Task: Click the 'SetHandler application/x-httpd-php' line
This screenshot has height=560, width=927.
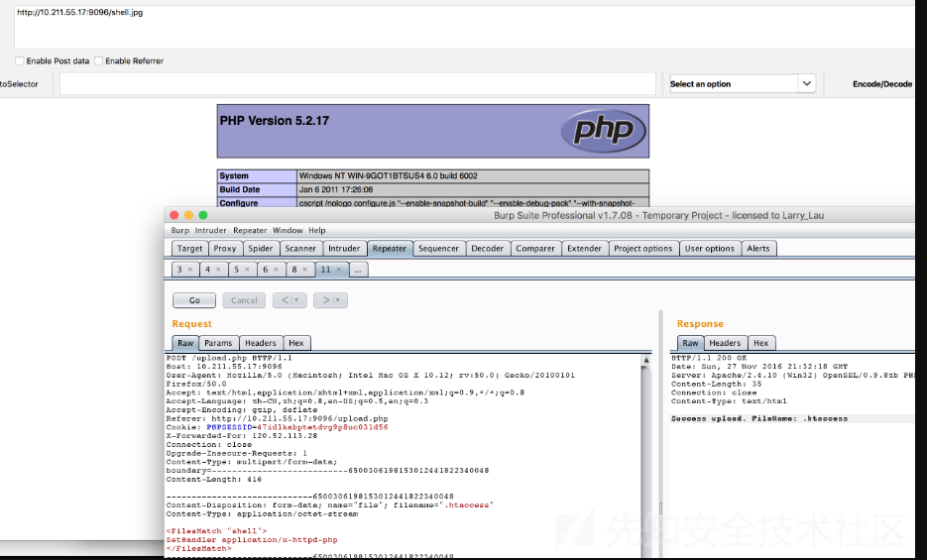Action: pos(252,540)
